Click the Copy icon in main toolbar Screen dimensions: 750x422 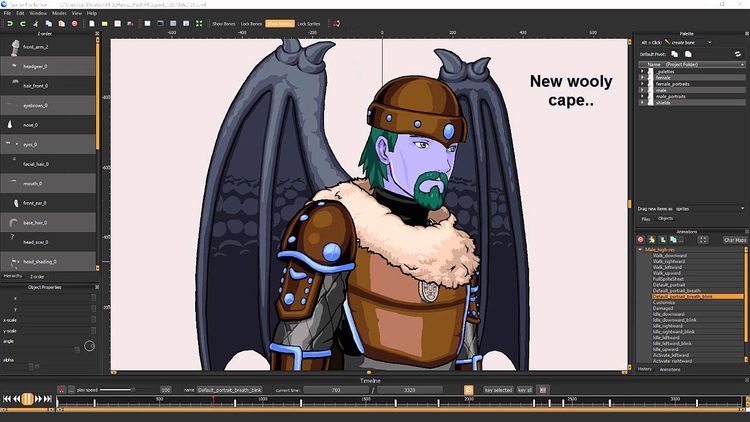(48, 23)
